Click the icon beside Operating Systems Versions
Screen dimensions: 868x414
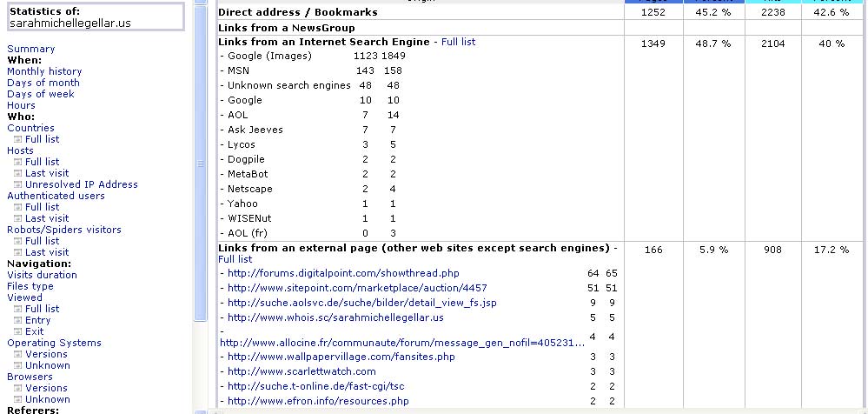[17, 354]
